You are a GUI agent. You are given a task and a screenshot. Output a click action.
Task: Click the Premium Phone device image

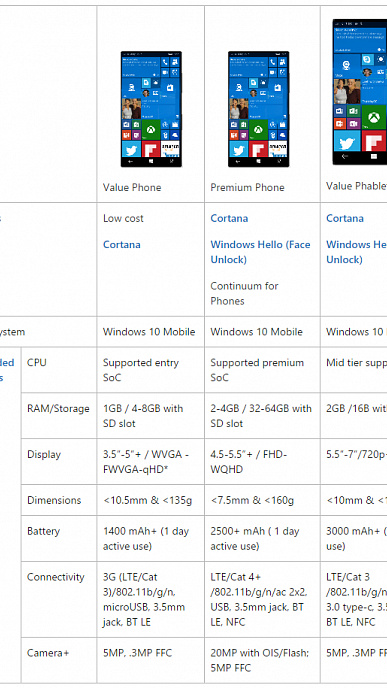coord(258,109)
